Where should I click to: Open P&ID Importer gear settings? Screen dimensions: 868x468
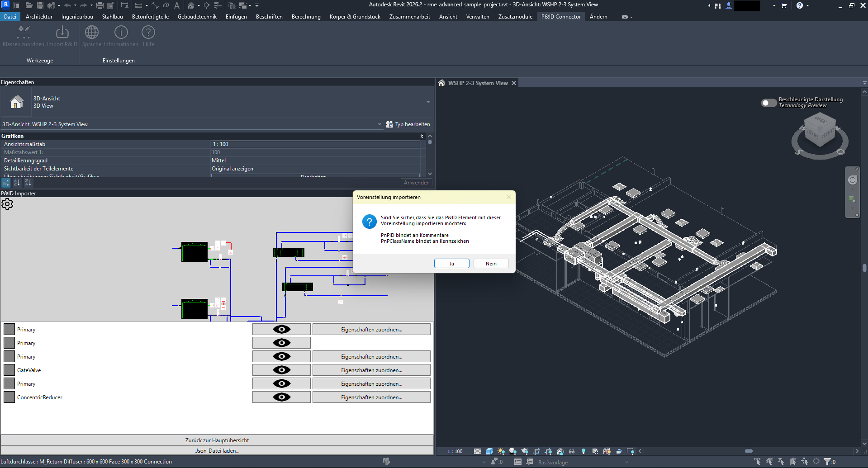pyautogui.click(x=7, y=204)
